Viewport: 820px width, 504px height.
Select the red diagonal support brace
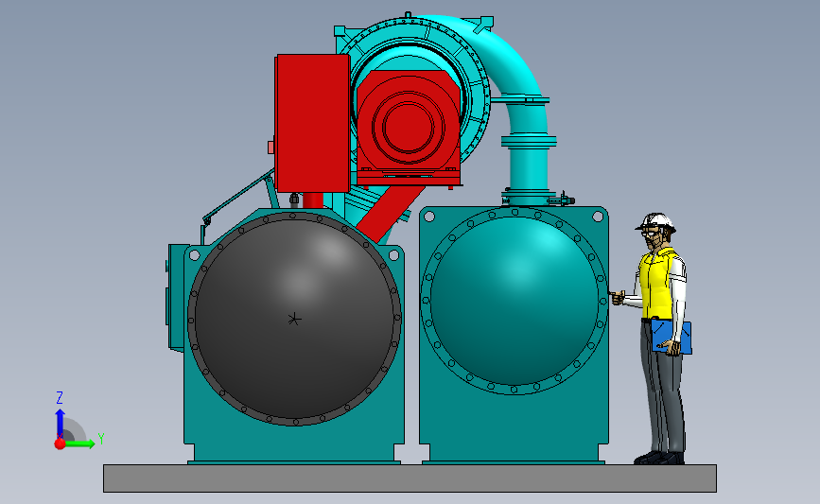coord(392,214)
